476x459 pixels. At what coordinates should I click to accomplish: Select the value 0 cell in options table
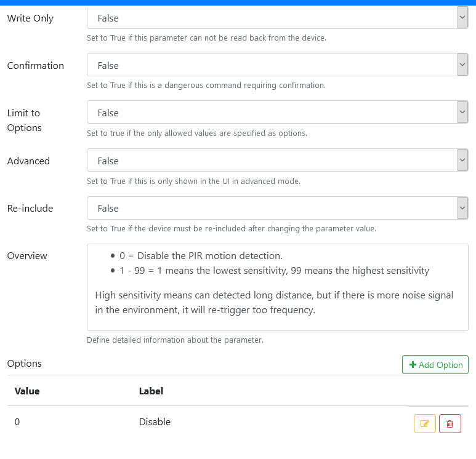click(x=17, y=422)
